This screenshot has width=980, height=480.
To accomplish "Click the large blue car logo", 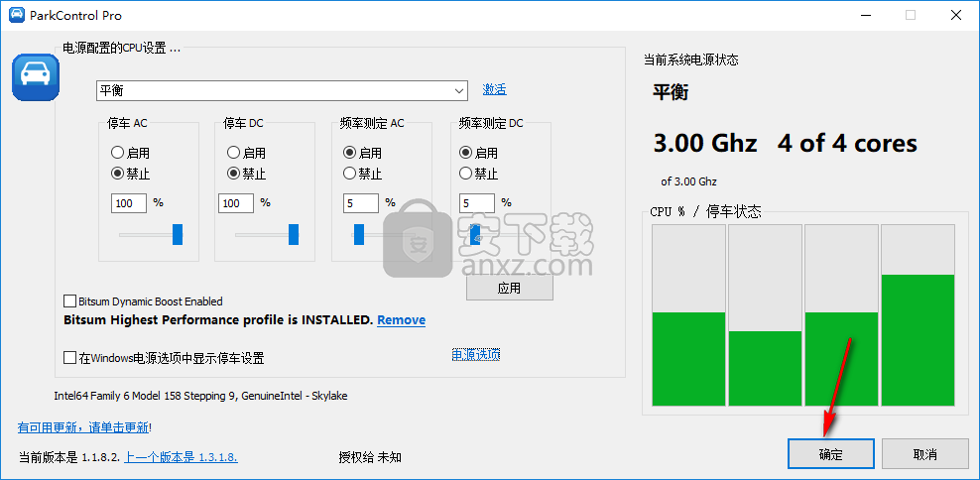I will [x=36, y=77].
